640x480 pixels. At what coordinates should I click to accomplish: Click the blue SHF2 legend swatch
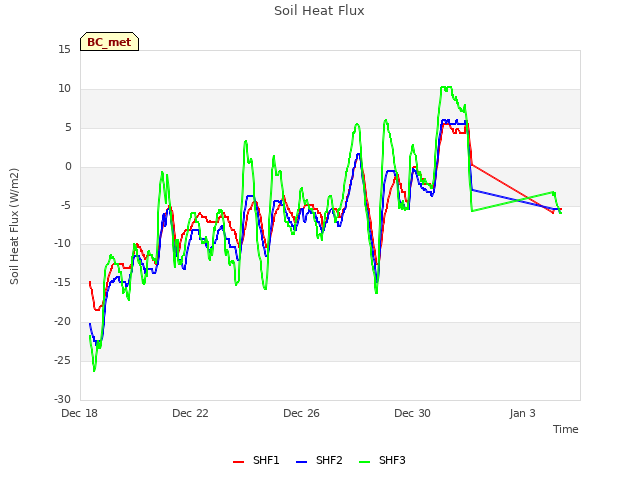pyautogui.click(x=301, y=462)
